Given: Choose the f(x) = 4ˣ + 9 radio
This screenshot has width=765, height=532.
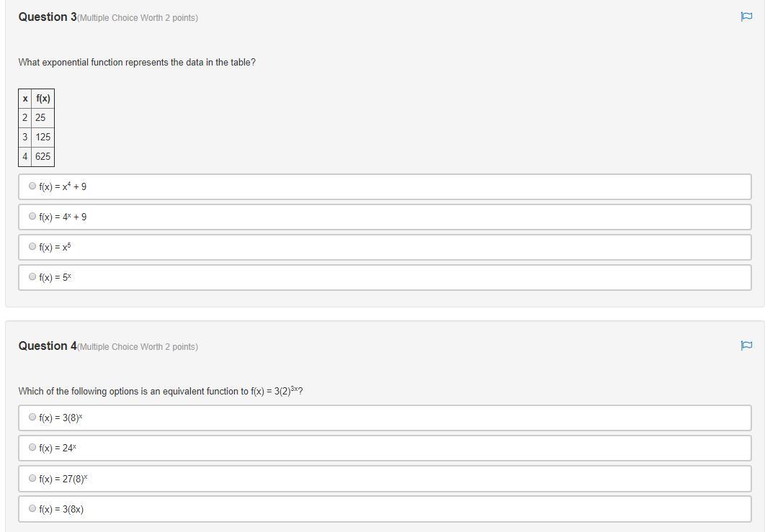Looking at the screenshot, I should tap(32, 216).
